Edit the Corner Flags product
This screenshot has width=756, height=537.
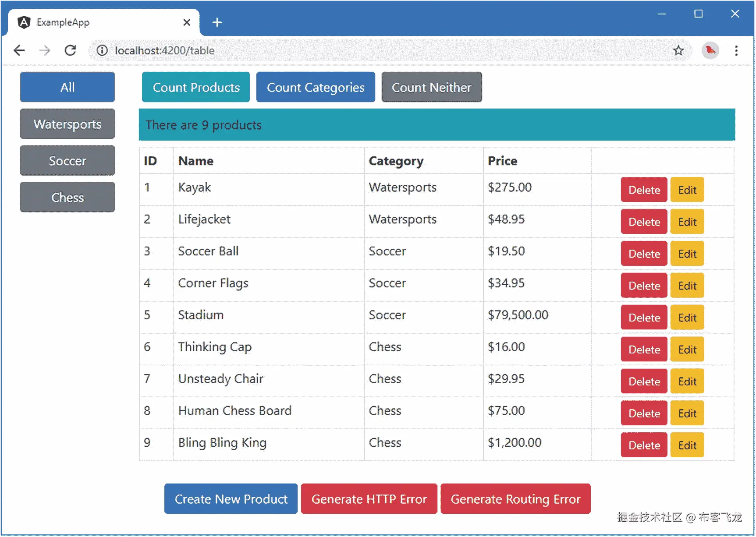(687, 286)
